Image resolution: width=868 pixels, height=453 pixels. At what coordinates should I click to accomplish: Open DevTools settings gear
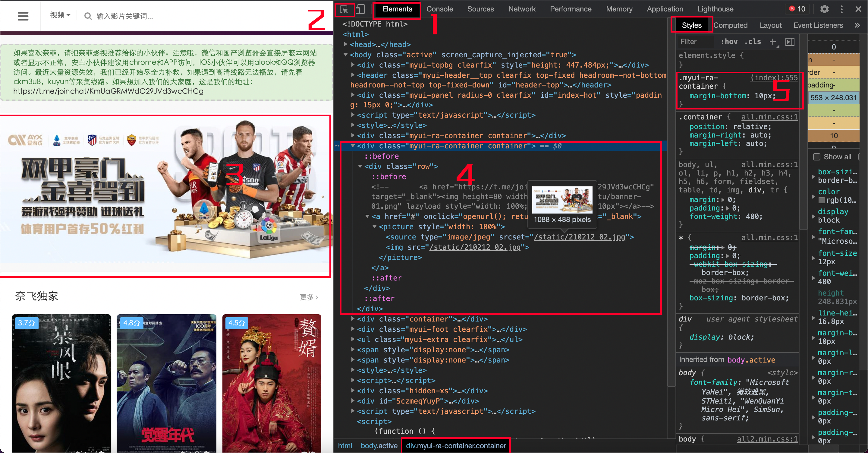tap(824, 9)
